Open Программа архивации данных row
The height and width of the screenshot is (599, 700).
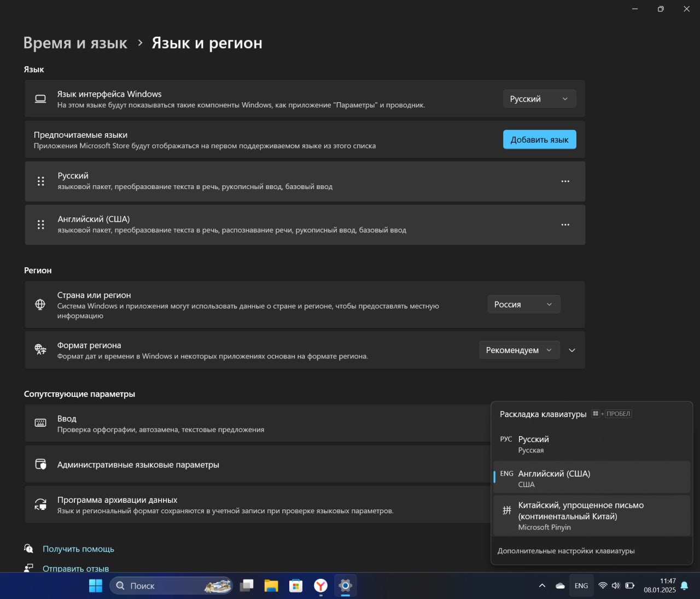pyautogui.click(x=257, y=504)
